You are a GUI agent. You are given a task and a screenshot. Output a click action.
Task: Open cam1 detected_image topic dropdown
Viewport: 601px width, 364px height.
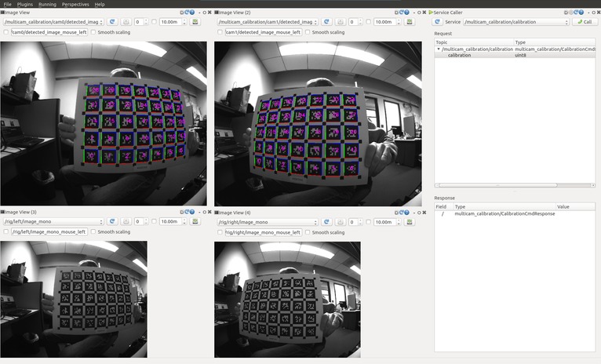268,22
